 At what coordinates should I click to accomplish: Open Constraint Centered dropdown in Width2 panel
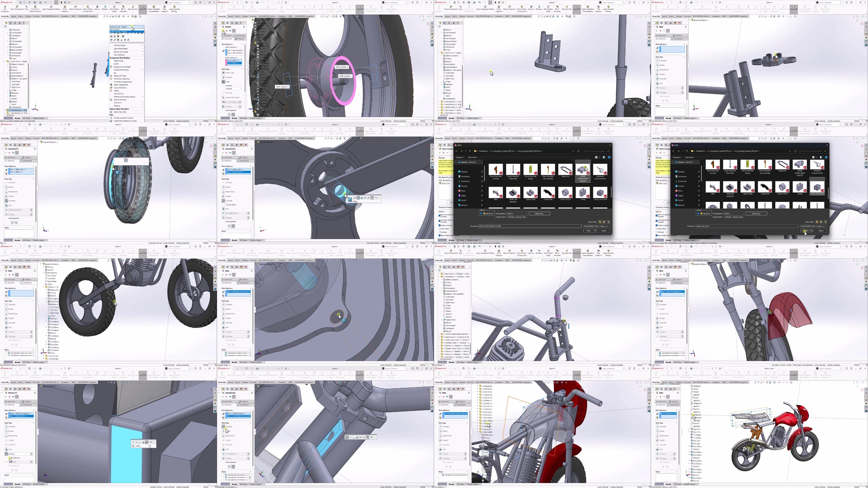pyautogui.click(x=234, y=89)
